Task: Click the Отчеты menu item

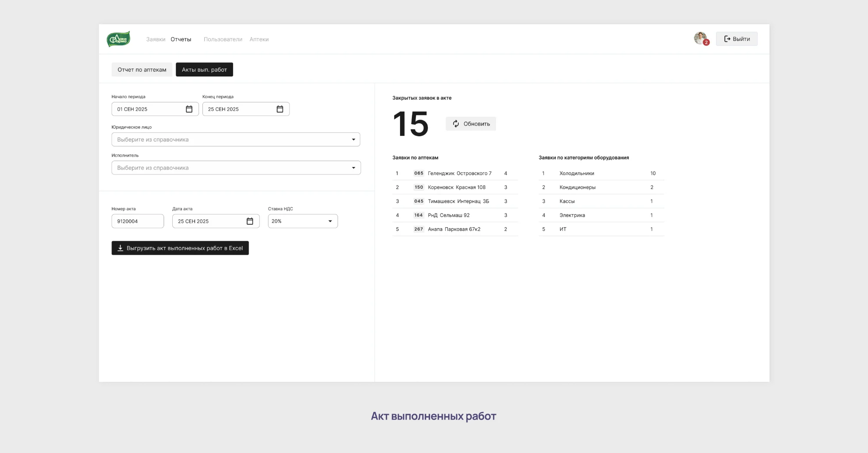Action: coord(181,39)
